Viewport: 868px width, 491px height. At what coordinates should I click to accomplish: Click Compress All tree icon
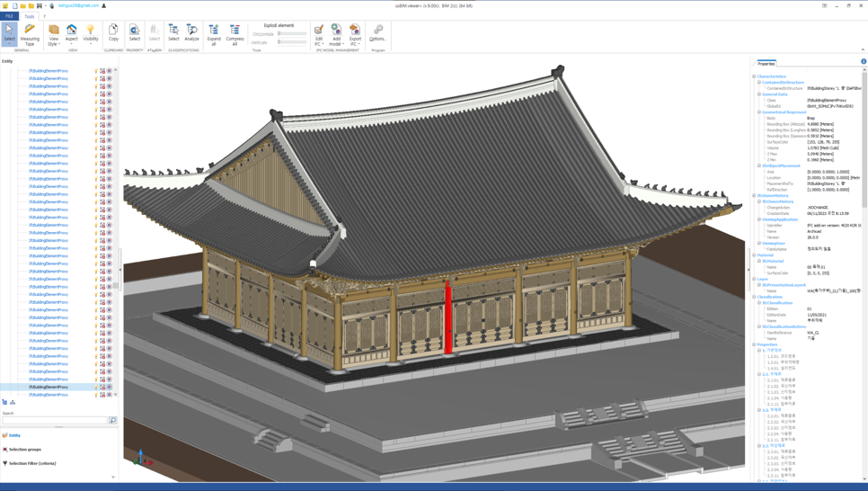point(235,33)
